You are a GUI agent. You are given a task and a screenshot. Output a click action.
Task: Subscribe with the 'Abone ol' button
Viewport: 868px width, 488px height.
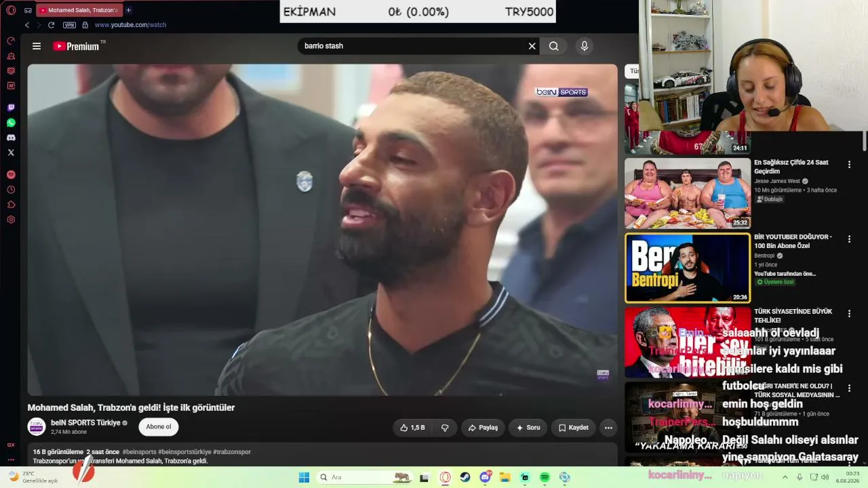pyautogui.click(x=159, y=427)
